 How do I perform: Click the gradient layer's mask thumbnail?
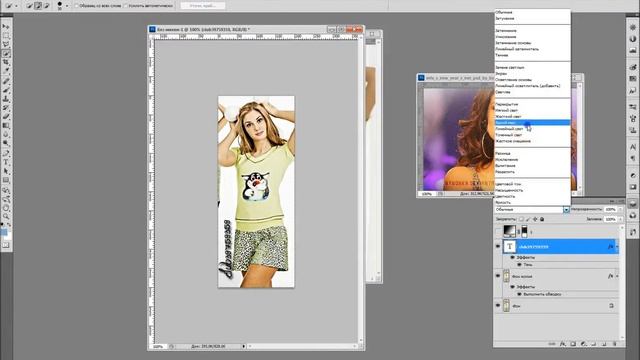tap(524, 231)
